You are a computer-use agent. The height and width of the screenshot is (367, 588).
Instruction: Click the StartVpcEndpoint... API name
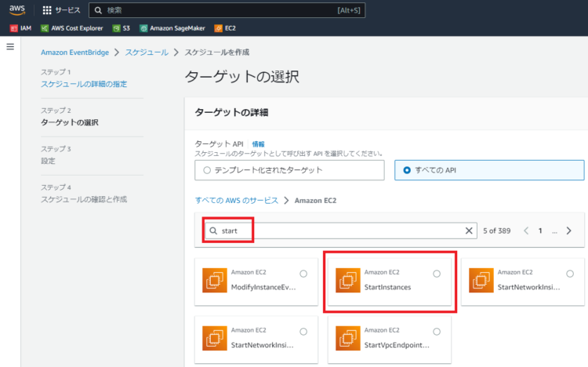[x=397, y=345]
